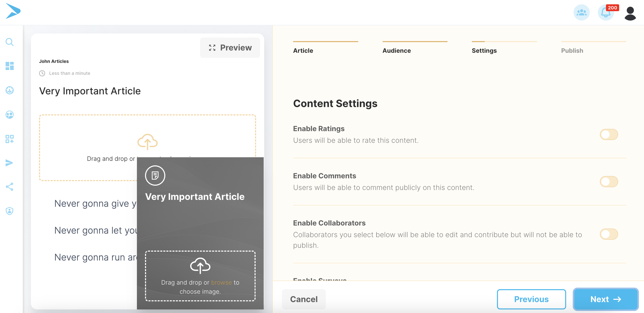Click the Preview button
Image resolution: width=644 pixels, height=313 pixels.
(230, 48)
